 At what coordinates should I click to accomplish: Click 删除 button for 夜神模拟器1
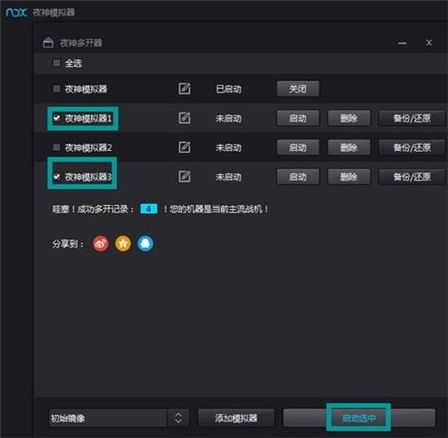point(349,118)
